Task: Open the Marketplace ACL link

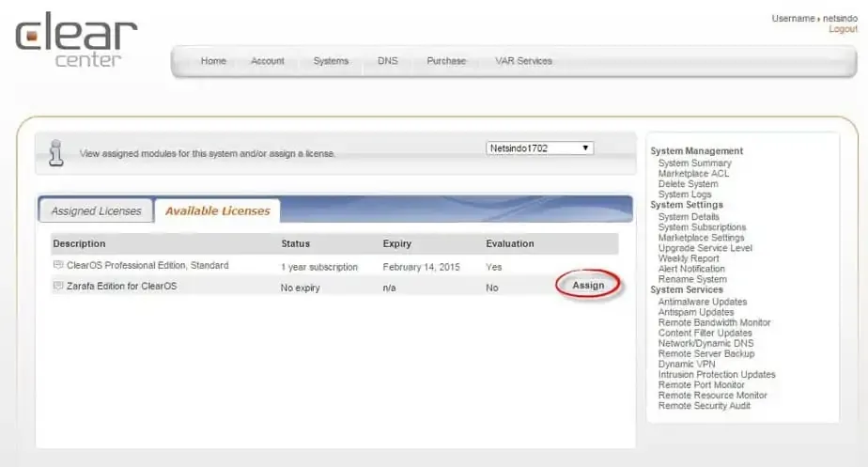Action: coord(693,174)
